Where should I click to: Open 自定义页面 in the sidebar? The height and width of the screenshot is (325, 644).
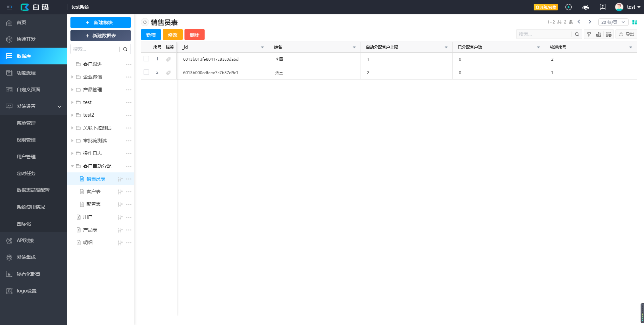(x=34, y=90)
